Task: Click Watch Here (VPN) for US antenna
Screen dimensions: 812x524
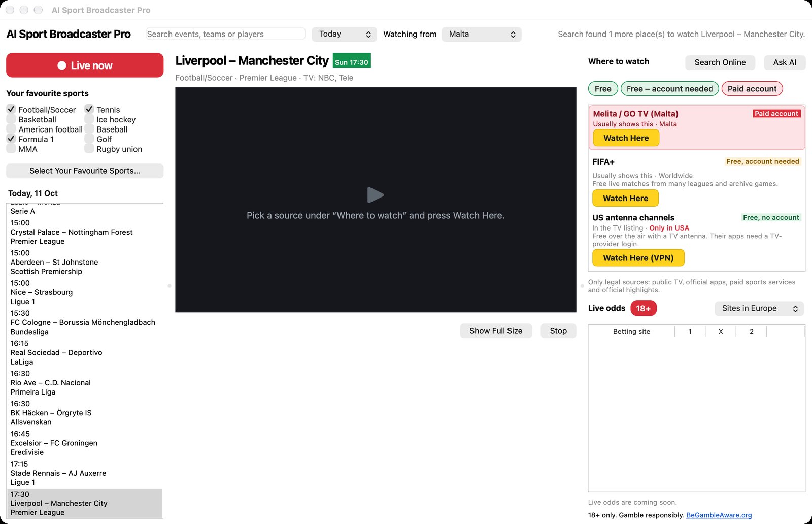Action: (x=638, y=258)
